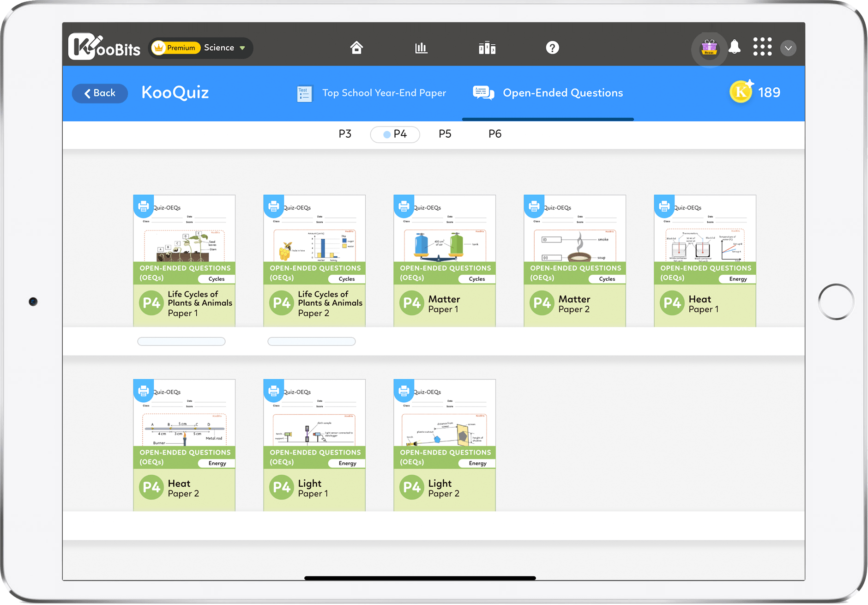Screen dimensions: 868x605
Task: Click the Cycles tag on Matter Paper 1
Action: [477, 279]
